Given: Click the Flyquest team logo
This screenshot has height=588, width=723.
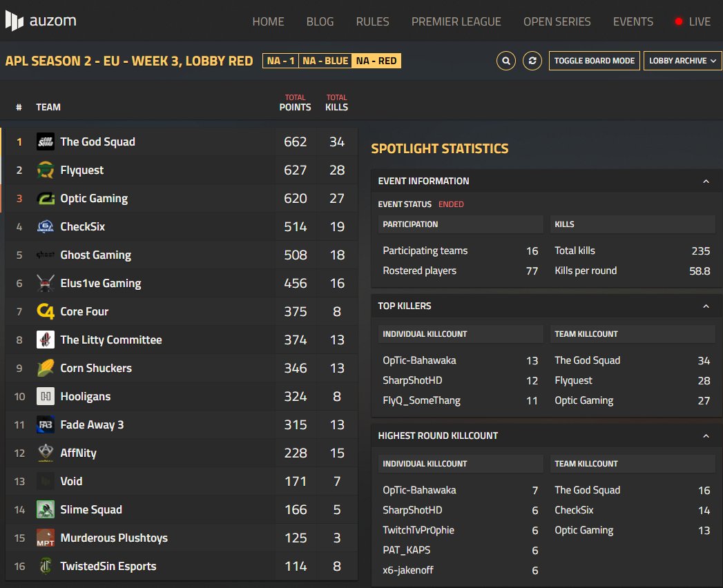Looking at the screenshot, I should tap(45, 170).
